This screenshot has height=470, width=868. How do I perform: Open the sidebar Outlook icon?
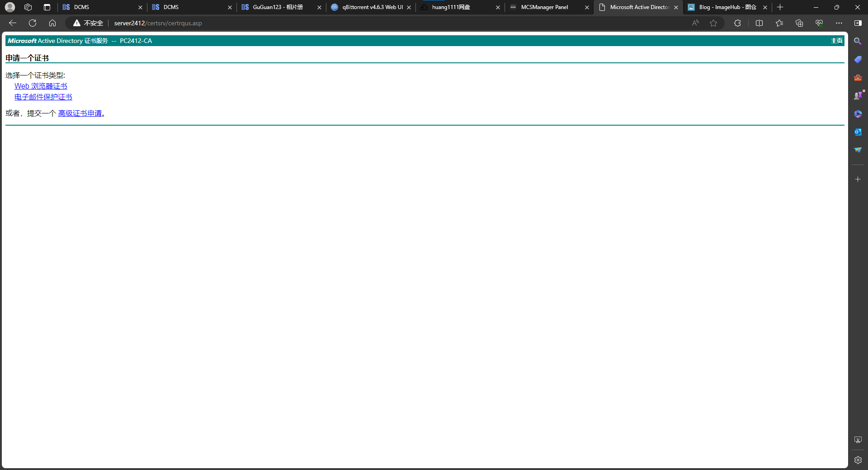858,132
